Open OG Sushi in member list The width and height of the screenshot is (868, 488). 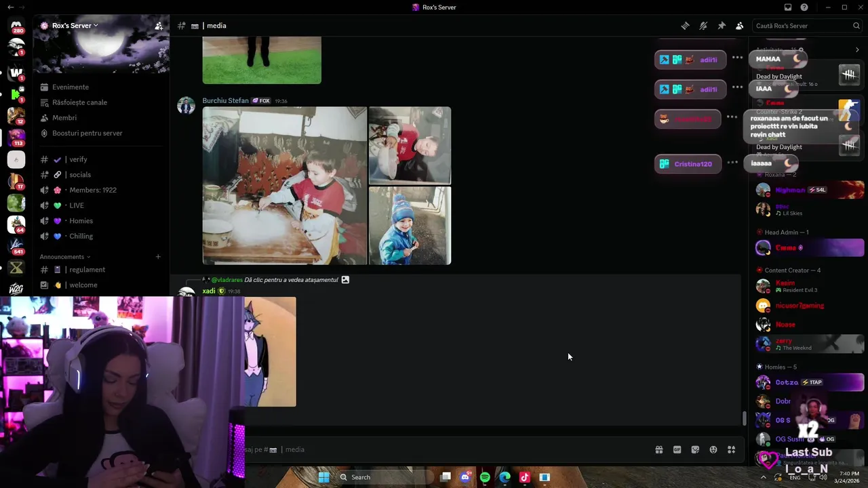pyautogui.click(x=789, y=439)
